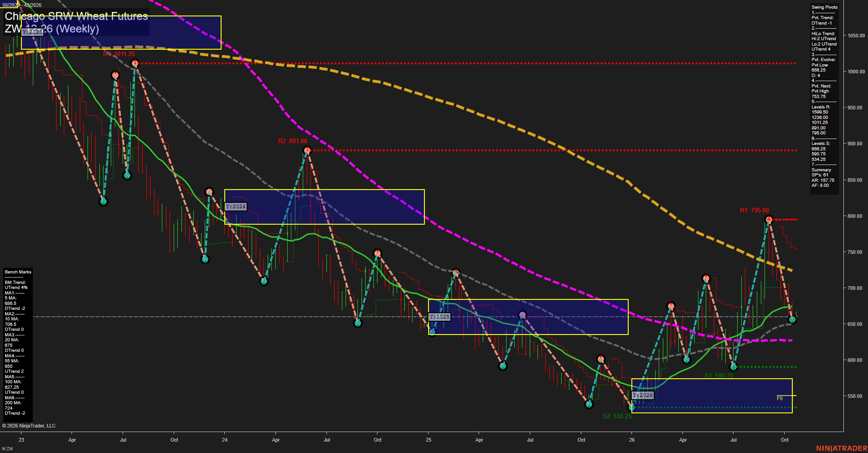
Task: Click the 200 MA 724 value
Action: pyautogui.click(x=9, y=408)
